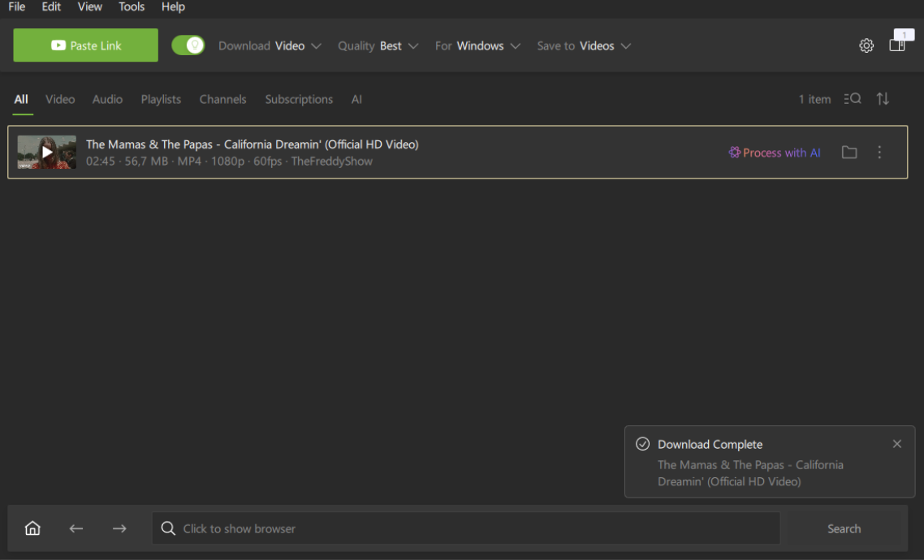The image size is (924, 560).
Task: Open the For Windows format dropdown
Action: 477,46
